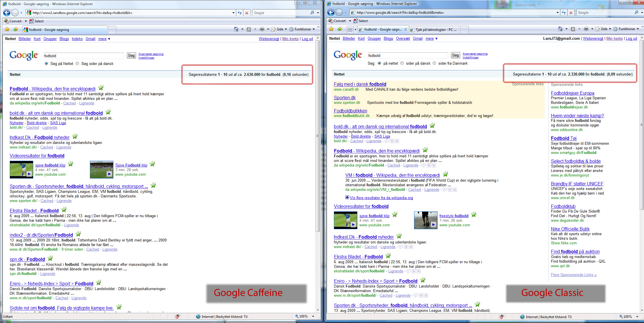
Task: Open Quick Tabs grid icon in right browser
Action: coord(350,29)
